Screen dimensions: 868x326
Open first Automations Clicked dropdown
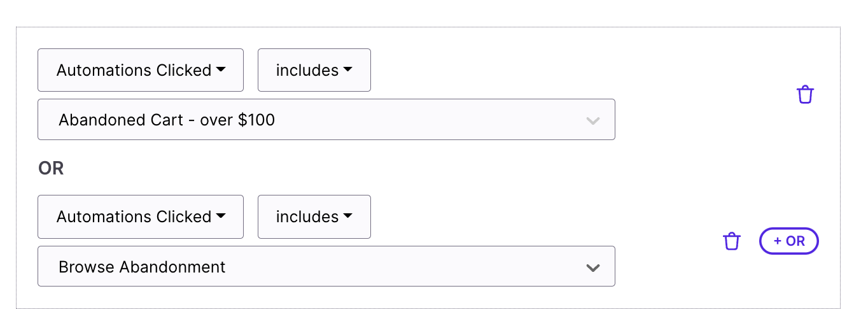141,70
